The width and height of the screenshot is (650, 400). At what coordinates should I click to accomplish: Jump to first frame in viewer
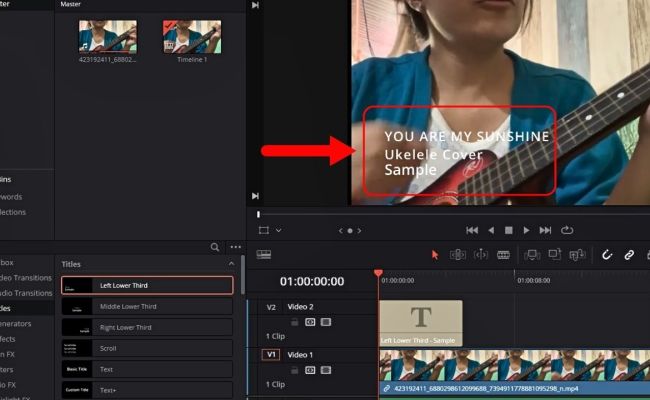pos(472,230)
